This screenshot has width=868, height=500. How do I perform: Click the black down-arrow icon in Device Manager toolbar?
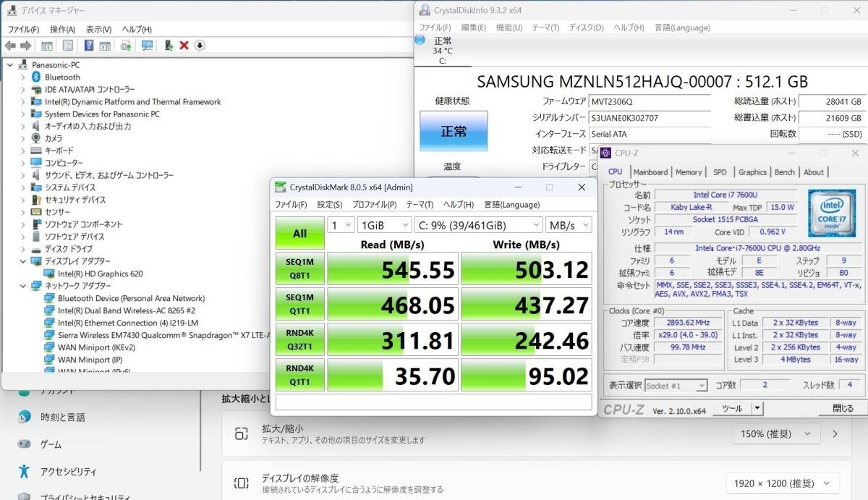point(200,46)
